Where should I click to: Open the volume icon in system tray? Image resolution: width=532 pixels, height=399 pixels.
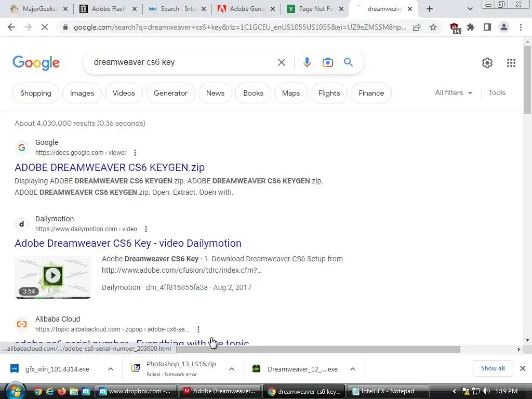(x=486, y=391)
